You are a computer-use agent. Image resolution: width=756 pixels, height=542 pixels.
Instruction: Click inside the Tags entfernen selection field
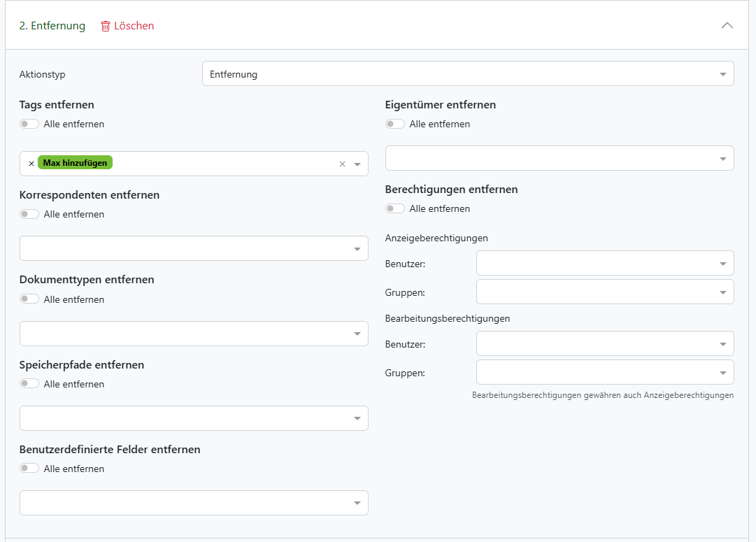click(x=224, y=164)
